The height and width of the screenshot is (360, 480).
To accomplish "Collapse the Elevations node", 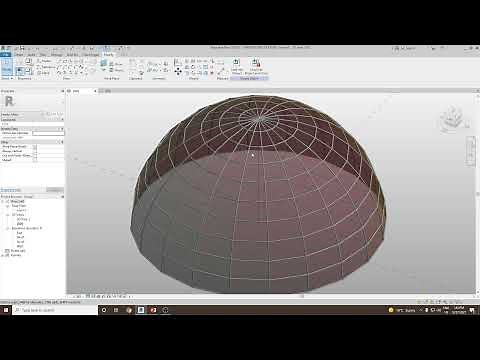I will click(8, 228).
